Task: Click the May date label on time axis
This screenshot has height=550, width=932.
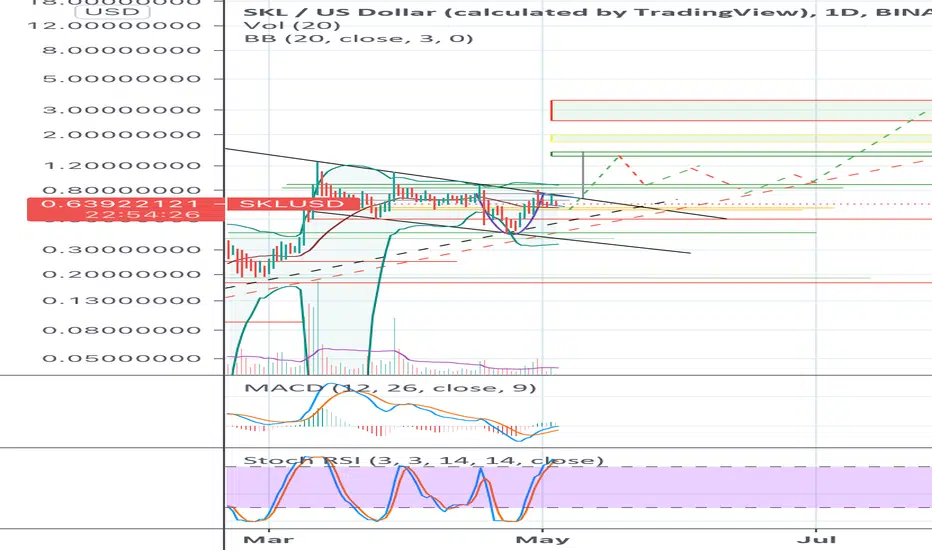Action: (542, 540)
